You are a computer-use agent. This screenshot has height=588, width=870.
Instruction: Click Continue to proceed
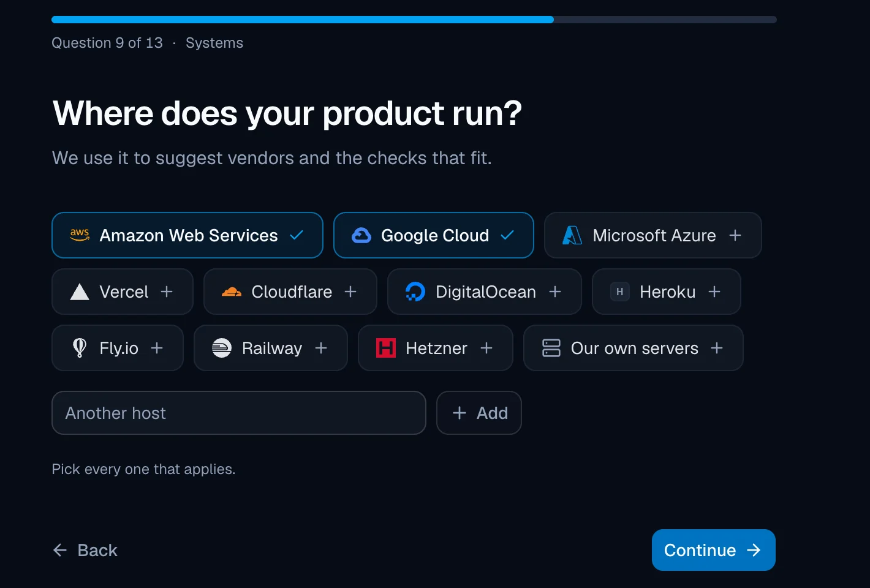click(714, 550)
